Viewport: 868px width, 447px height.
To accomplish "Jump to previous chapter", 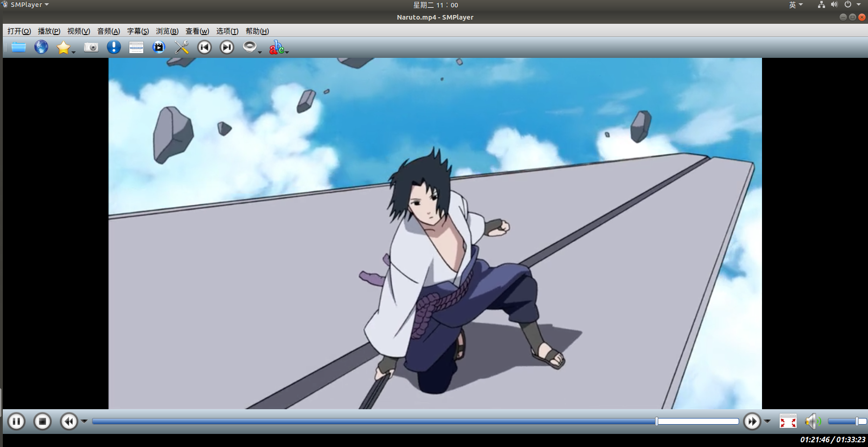I will point(204,47).
